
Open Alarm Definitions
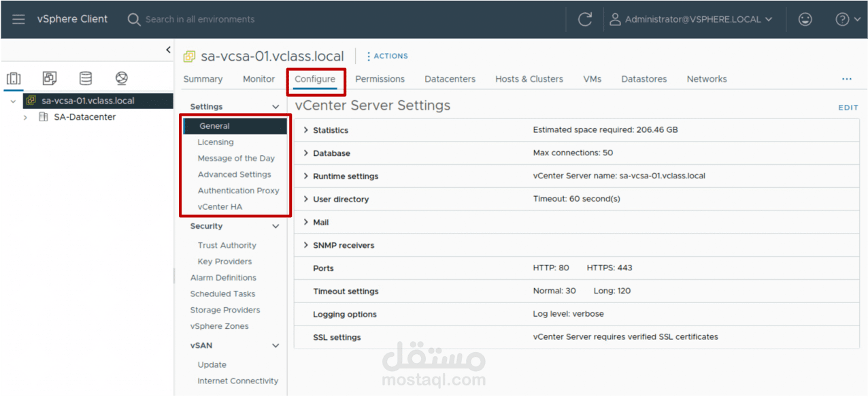pos(223,278)
